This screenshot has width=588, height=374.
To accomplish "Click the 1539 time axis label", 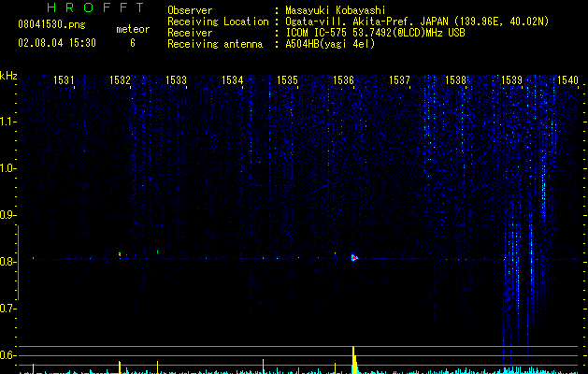I will (511, 80).
